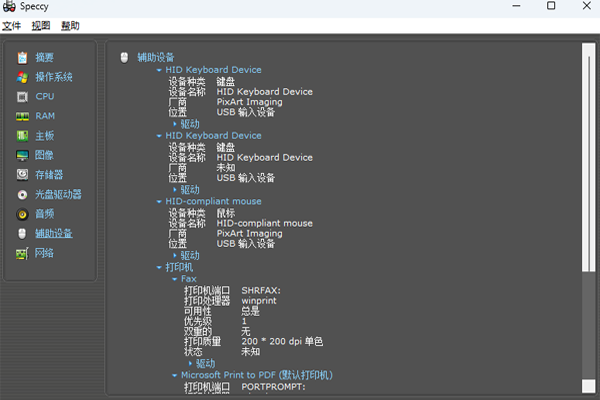This screenshot has width=600, height=400.
Task: Click the mouse's PixArt Imaging vendor value
Action: pos(249,233)
